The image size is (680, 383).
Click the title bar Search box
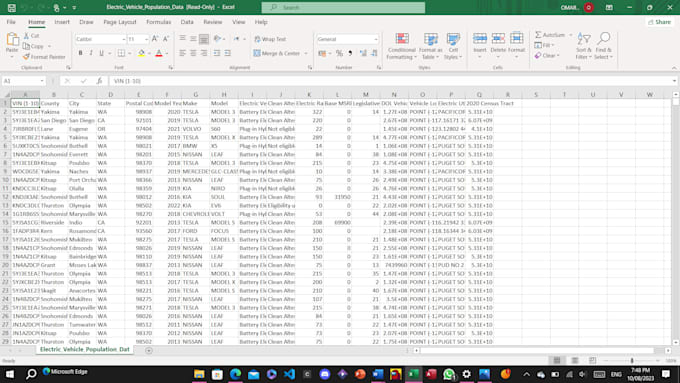click(x=343, y=7)
